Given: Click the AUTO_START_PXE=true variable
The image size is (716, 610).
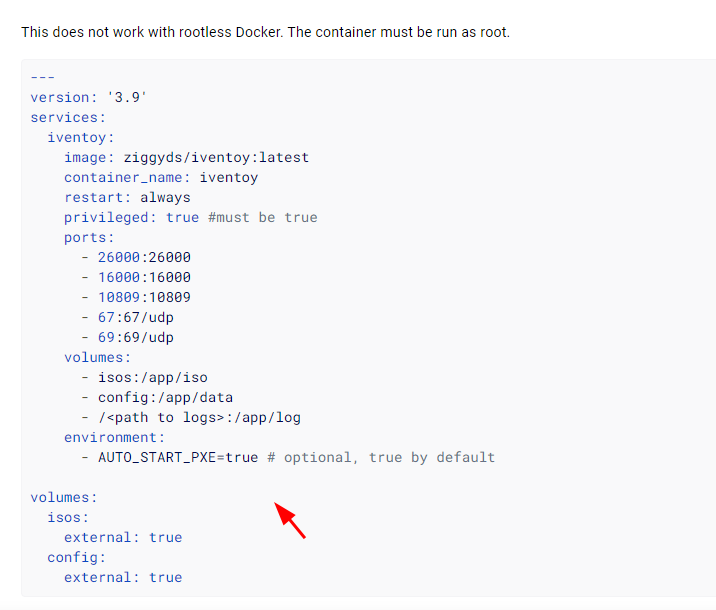Looking at the screenshot, I should pos(178,458).
